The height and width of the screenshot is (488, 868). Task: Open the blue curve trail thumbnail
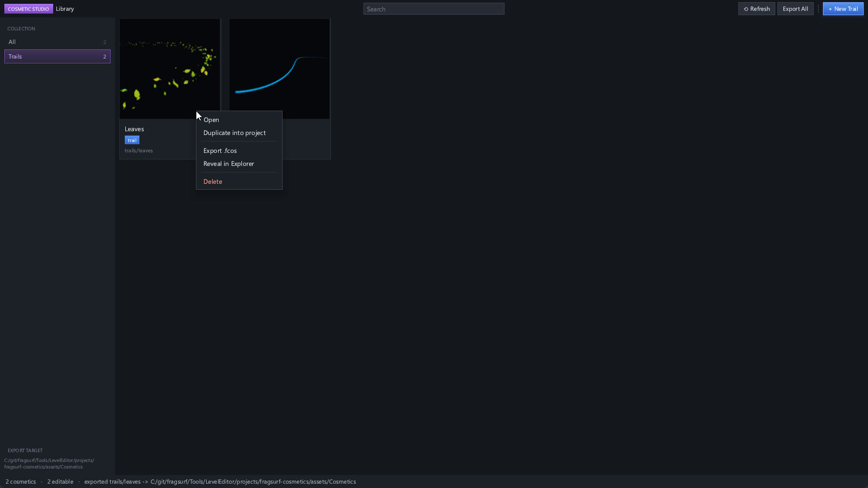pyautogui.click(x=279, y=69)
